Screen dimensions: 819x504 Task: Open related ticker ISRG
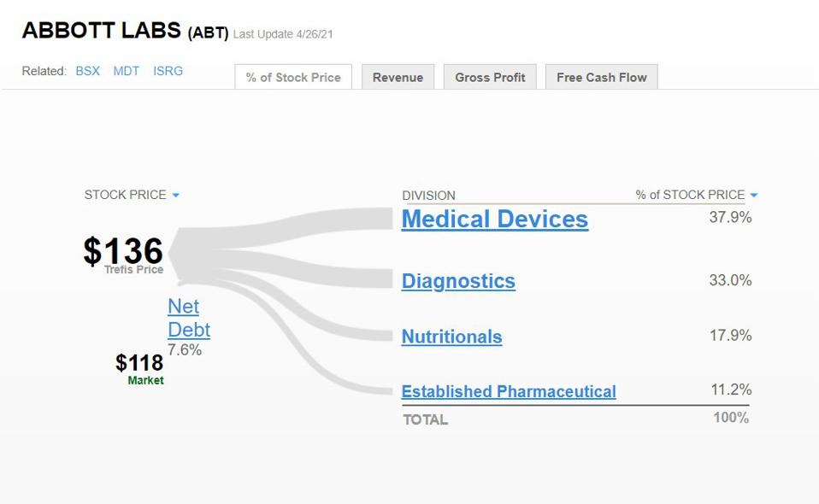coord(168,71)
